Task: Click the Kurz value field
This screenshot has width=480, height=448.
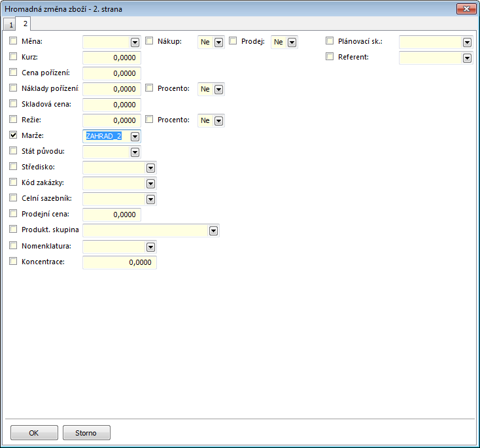Action: [x=112, y=58]
